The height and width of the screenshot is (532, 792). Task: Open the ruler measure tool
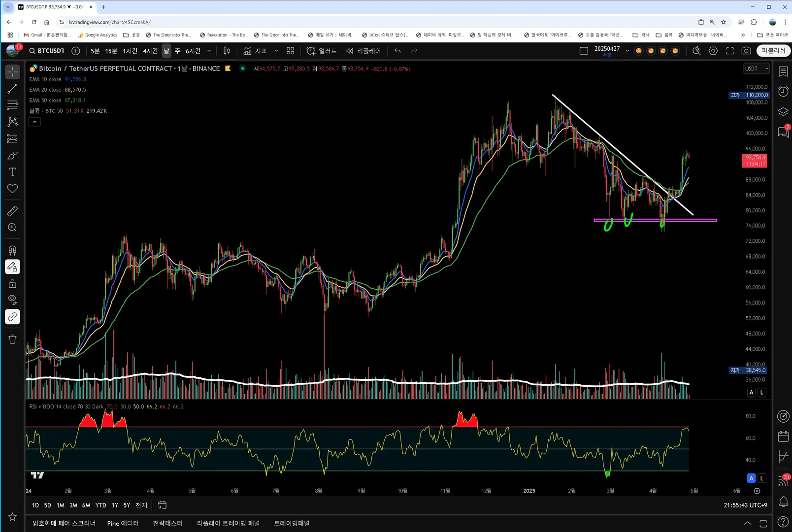[12, 211]
